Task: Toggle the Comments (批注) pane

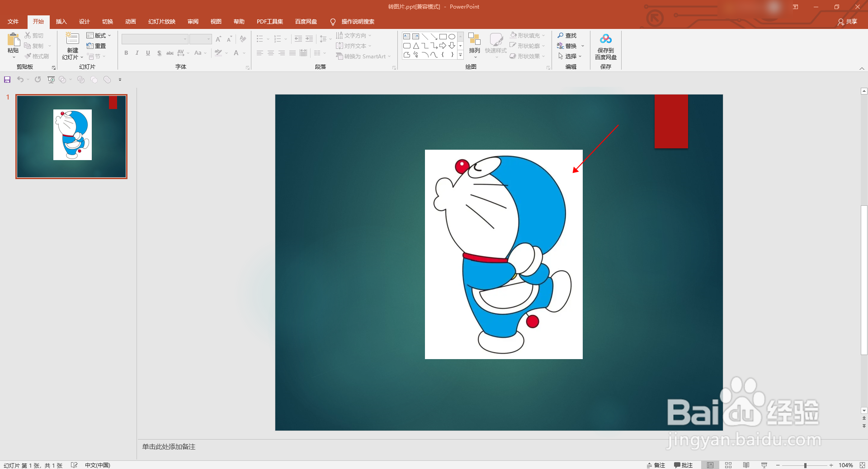Action: click(x=683, y=465)
